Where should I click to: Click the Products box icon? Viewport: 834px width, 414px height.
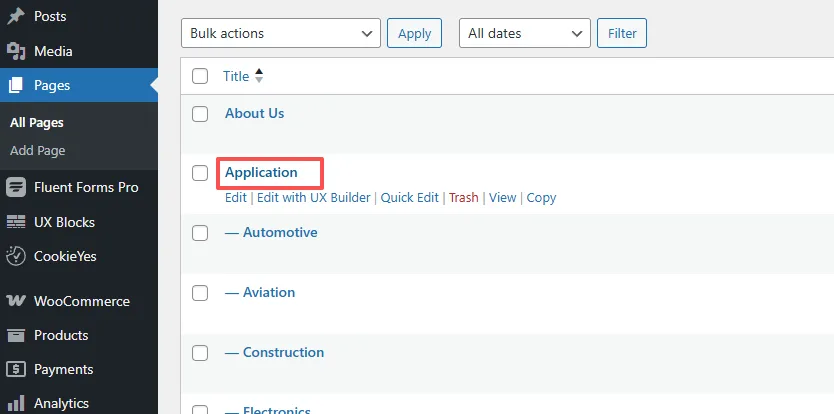click(x=15, y=335)
